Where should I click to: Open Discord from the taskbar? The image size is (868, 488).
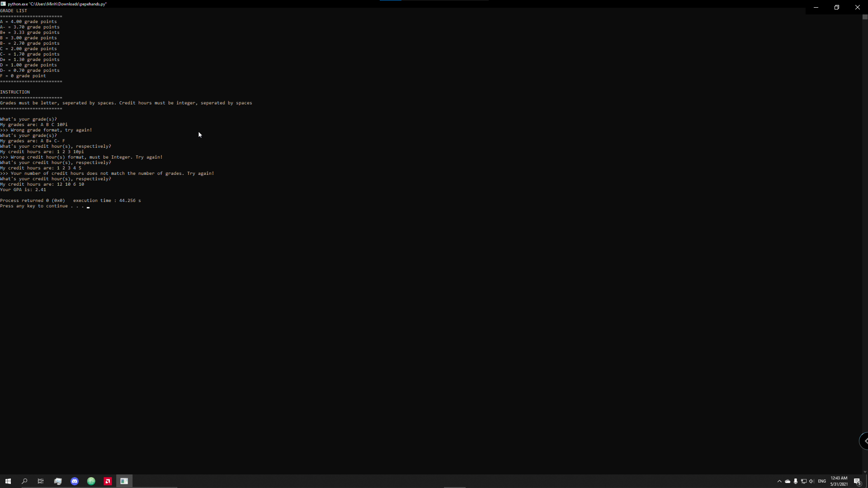tap(75, 481)
